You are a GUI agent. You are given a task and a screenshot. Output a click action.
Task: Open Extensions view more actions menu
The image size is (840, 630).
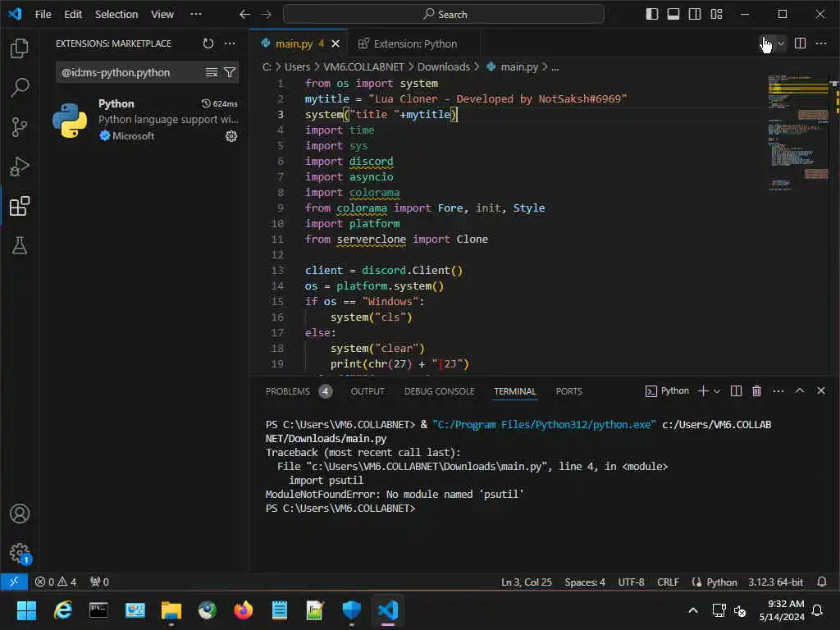tap(230, 43)
